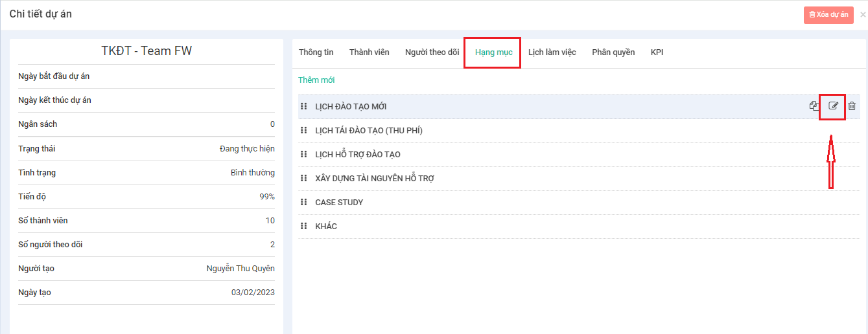Click the edit icon for LỊCH ĐÀO TẠO MỚI
The width and height of the screenshot is (868, 334).
pos(833,106)
